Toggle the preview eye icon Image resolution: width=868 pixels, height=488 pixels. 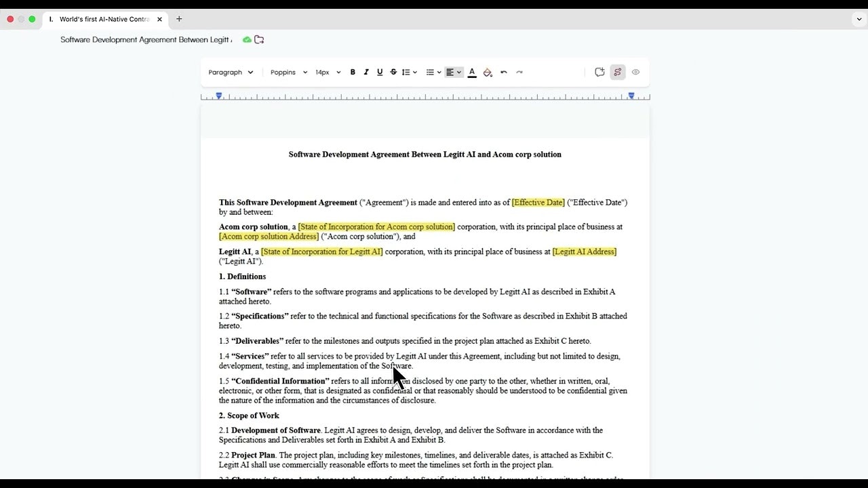635,72
